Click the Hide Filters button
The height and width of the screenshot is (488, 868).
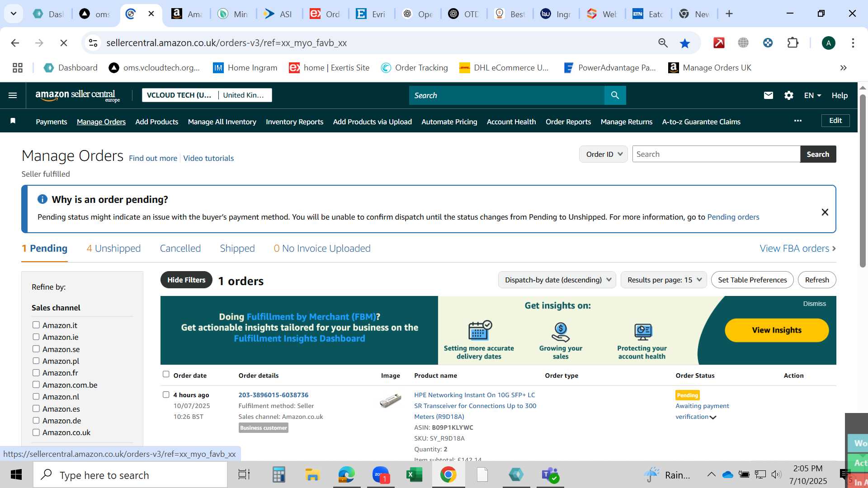point(186,280)
